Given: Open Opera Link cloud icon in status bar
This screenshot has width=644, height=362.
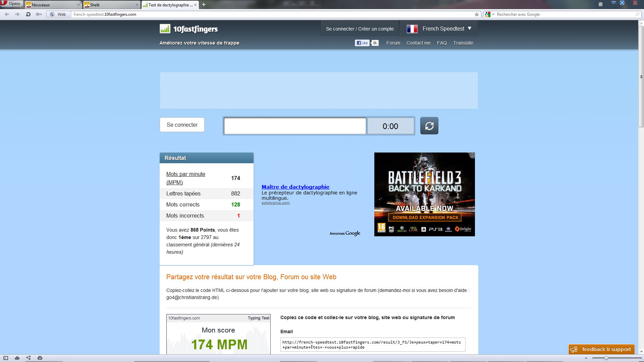Looking at the screenshot, I should [x=17, y=358].
